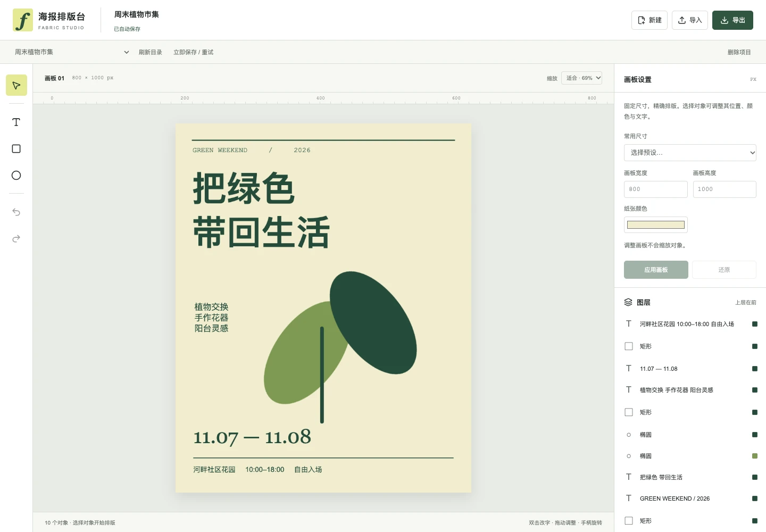
Task: Click the 导入 import button
Action: [690, 20]
